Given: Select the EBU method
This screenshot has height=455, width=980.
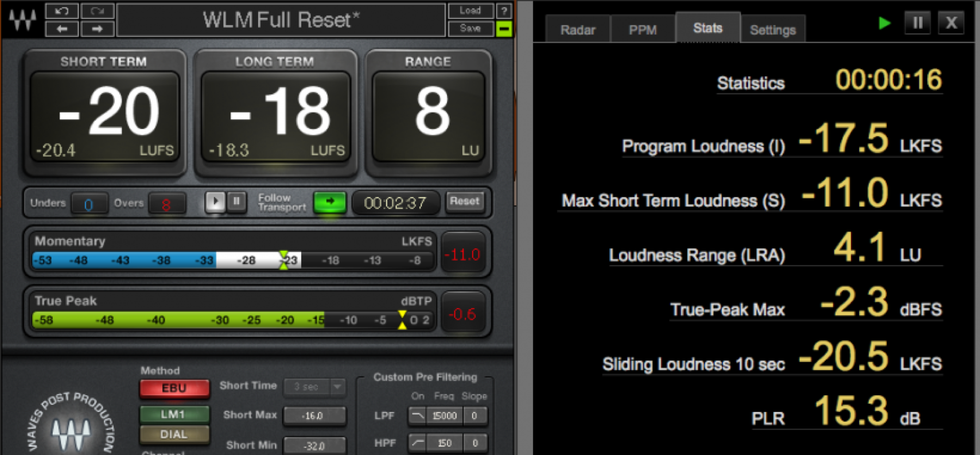Looking at the screenshot, I should (174, 388).
